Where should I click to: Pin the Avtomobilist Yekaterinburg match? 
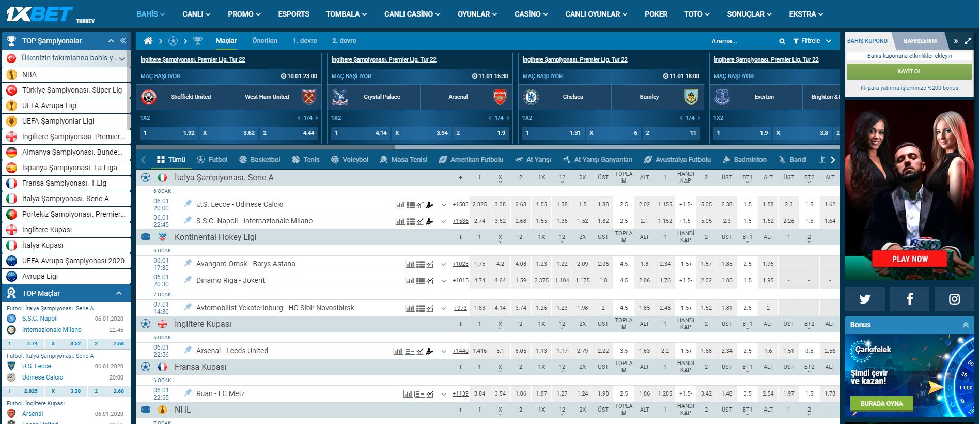[x=188, y=307]
